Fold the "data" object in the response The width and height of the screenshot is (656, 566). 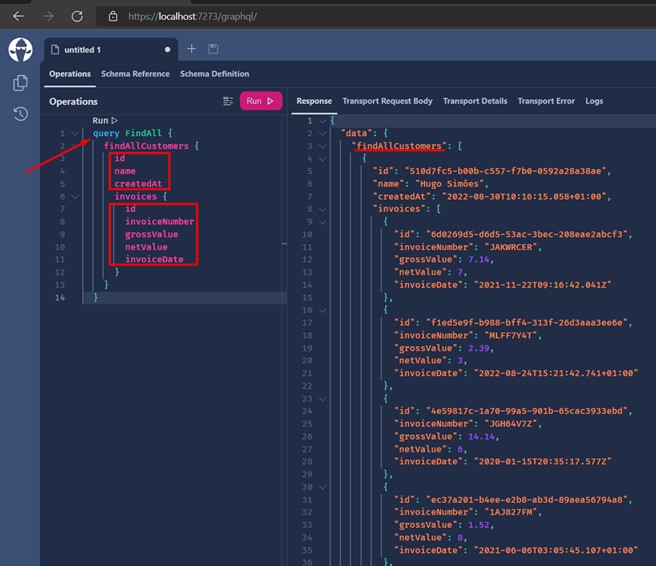[x=322, y=133]
